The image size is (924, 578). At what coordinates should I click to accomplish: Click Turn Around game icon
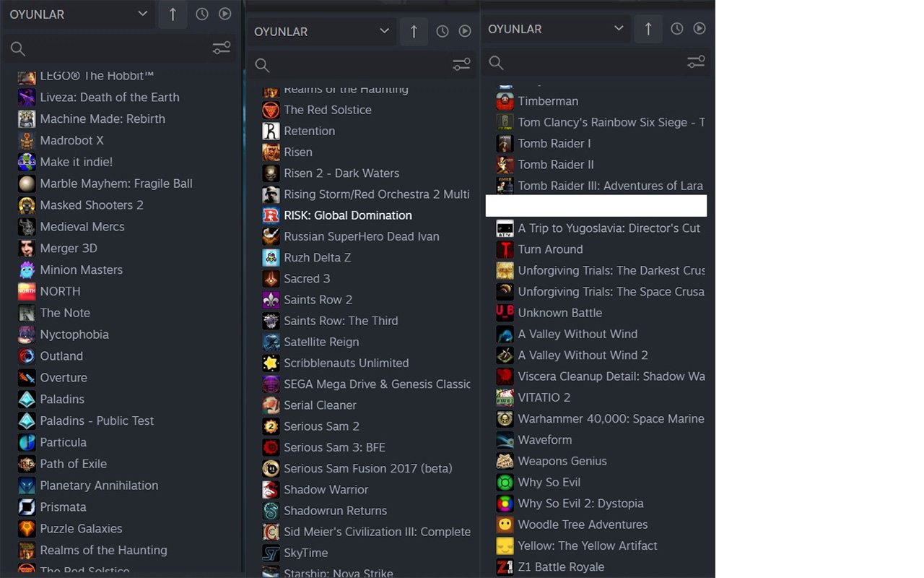pyautogui.click(x=505, y=249)
